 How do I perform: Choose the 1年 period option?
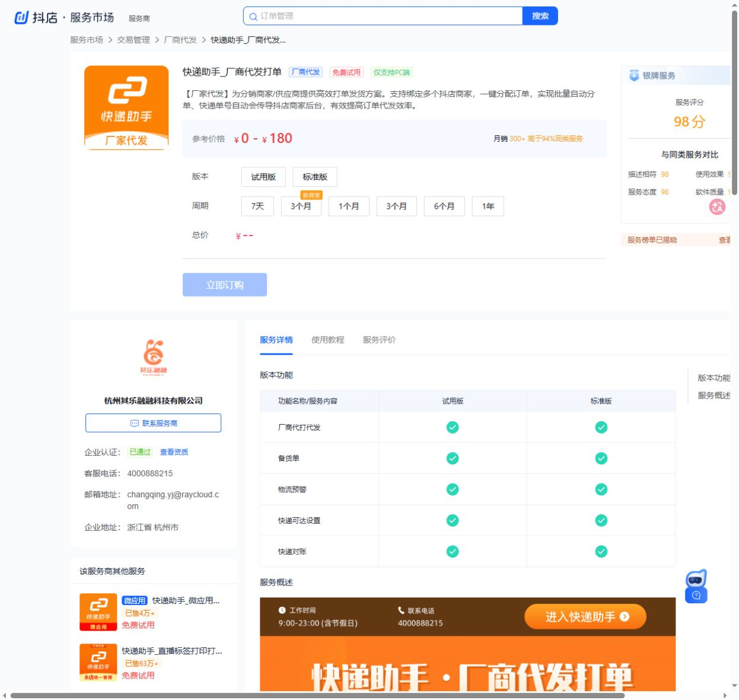pyautogui.click(x=488, y=206)
